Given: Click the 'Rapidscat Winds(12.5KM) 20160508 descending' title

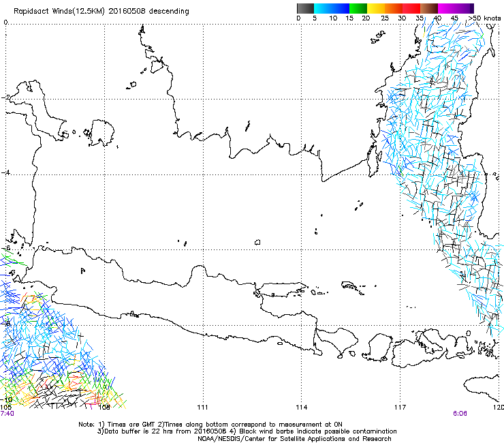Looking at the screenshot, I should coord(101,12).
